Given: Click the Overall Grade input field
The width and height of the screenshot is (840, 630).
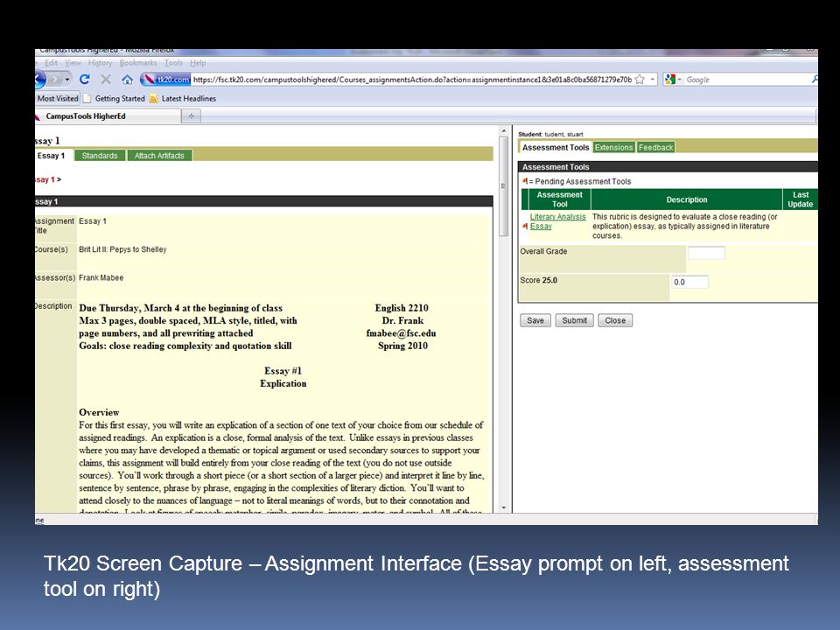Looking at the screenshot, I should [x=706, y=253].
